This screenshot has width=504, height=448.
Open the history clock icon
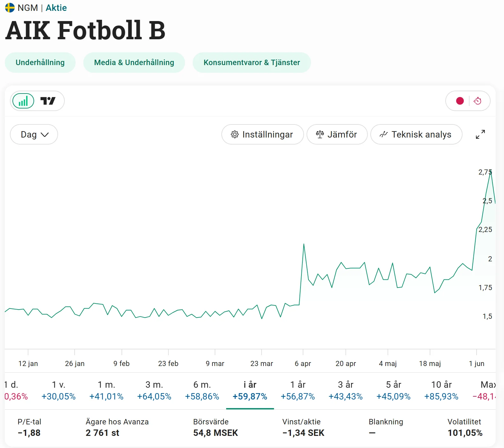[478, 101]
